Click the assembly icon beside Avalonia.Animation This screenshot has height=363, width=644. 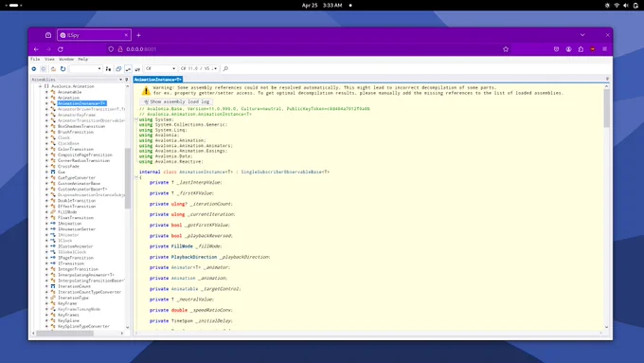(46, 86)
